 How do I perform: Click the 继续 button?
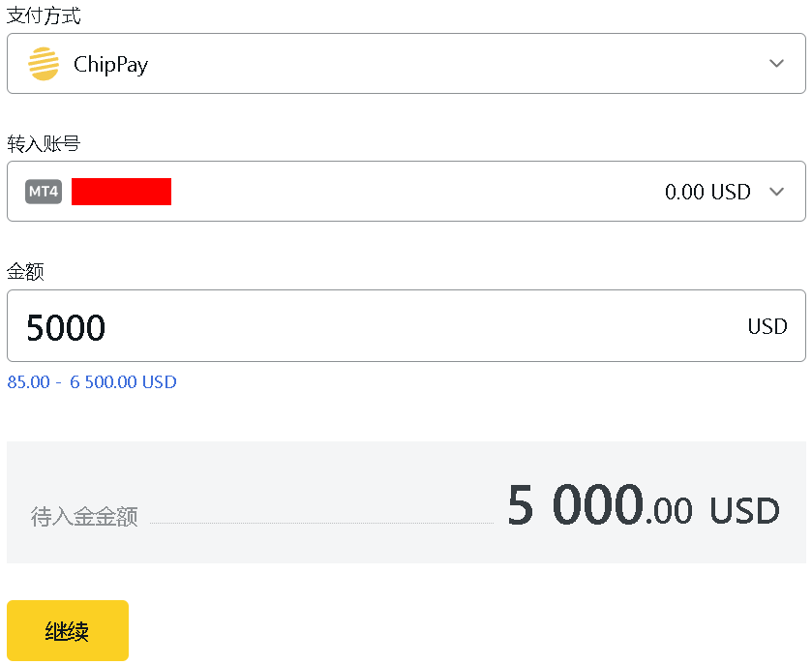coord(68,631)
